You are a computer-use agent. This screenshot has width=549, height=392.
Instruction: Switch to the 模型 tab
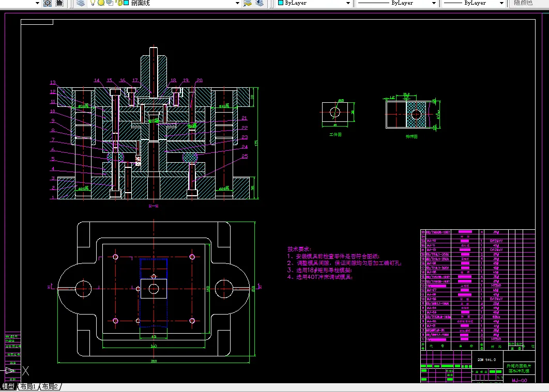[x=8, y=386]
